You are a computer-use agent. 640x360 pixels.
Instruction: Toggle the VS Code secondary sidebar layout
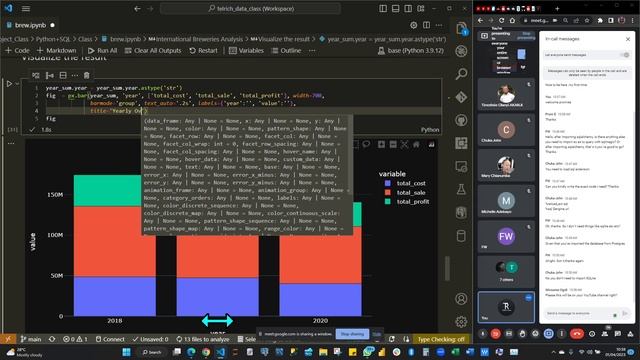pyautogui.click(x=408, y=9)
